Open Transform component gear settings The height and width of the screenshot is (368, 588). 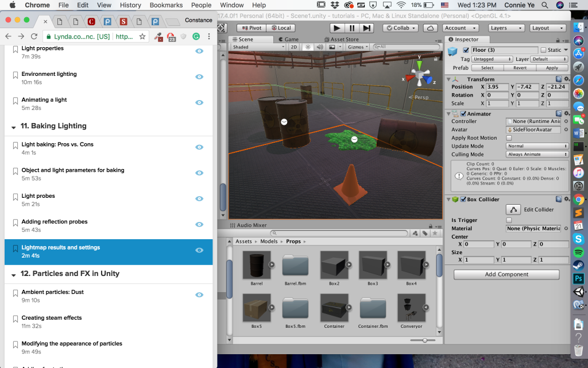[x=567, y=79]
